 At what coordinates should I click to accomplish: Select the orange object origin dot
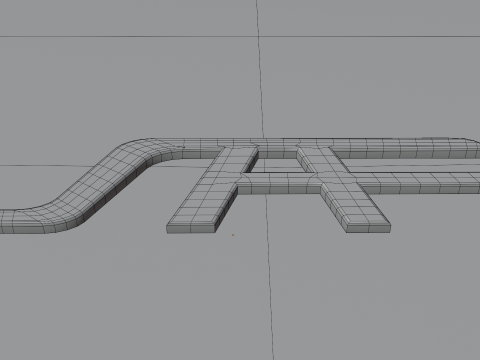tap(233, 235)
